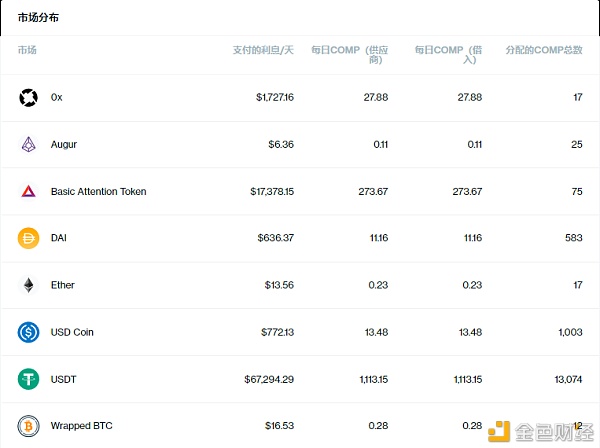
Task: Click the 支付的利息/天 column header
Action: (263, 50)
